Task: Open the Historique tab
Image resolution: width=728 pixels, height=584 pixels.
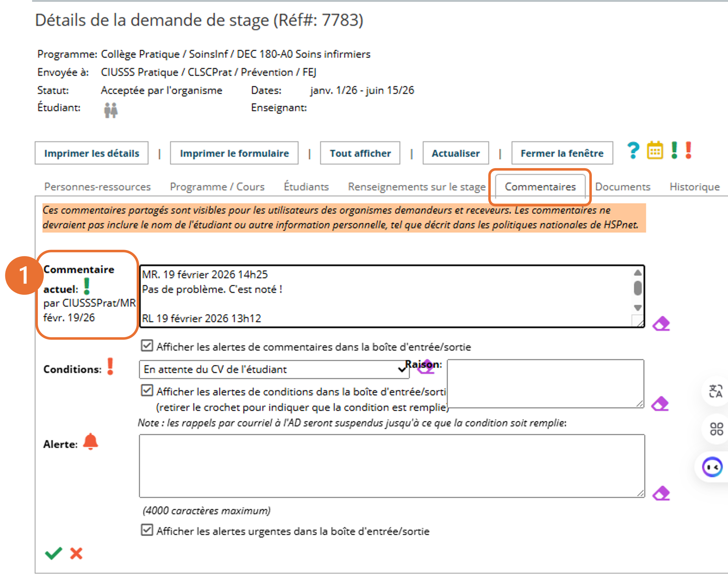Action: click(x=694, y=187)
